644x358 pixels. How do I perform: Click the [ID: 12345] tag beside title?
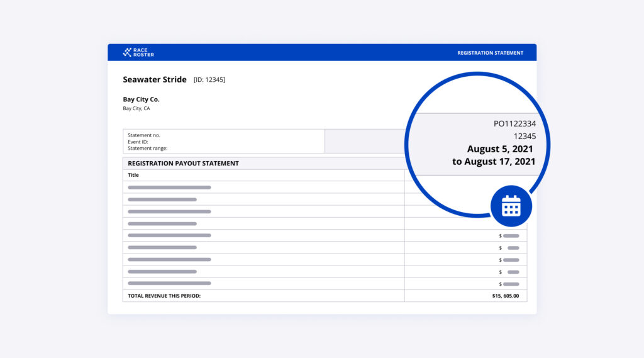point(209,80)
